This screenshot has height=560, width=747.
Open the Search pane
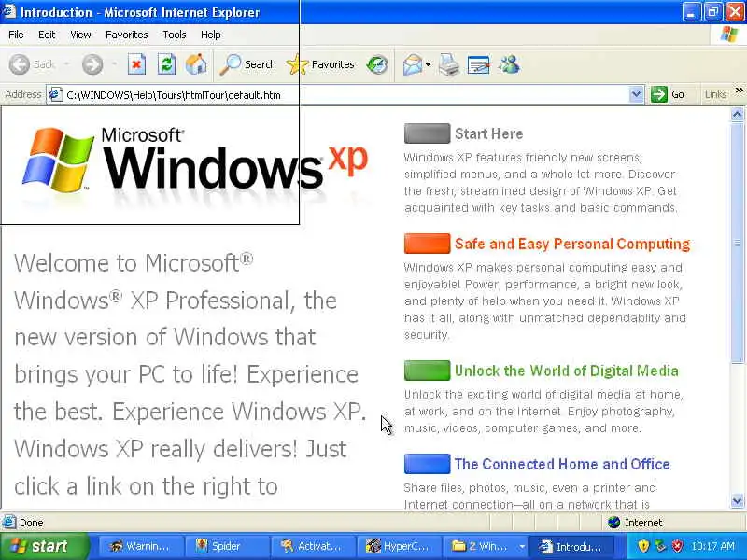point(247,64)
